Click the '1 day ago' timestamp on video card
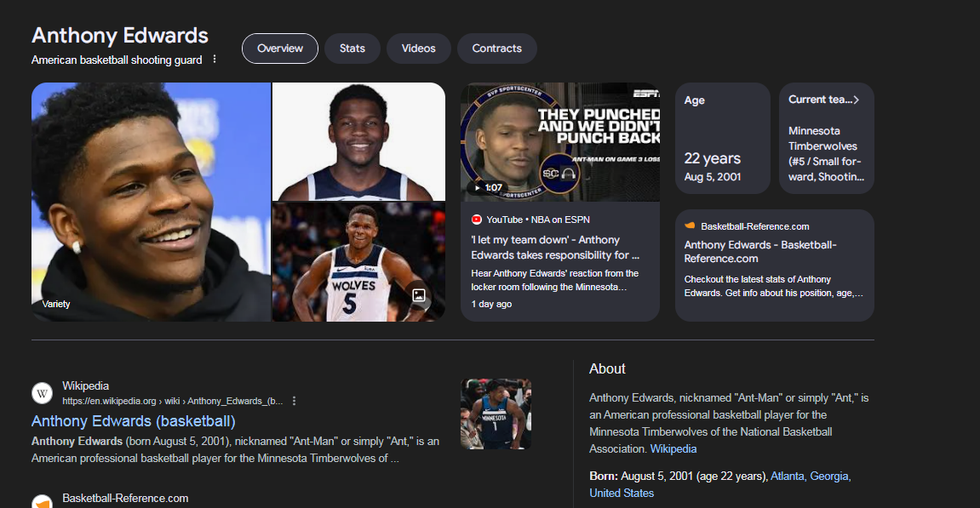This screenshot has width=980, height=508. [x=491, y=304]
